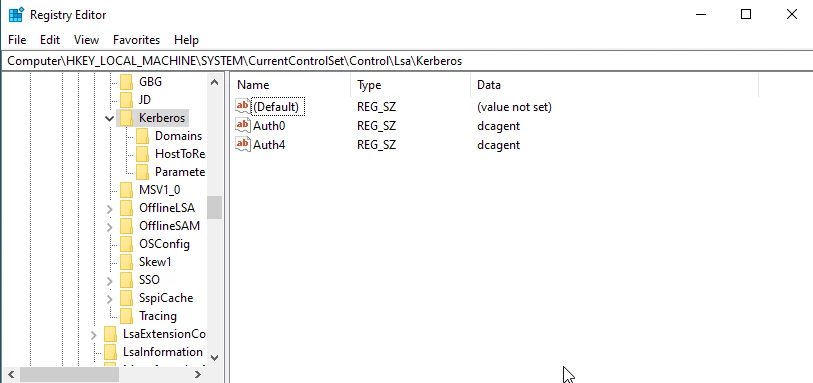
Task: Select the LsaInformation key label
Action: pyautogui.click(x=163, y=352)
